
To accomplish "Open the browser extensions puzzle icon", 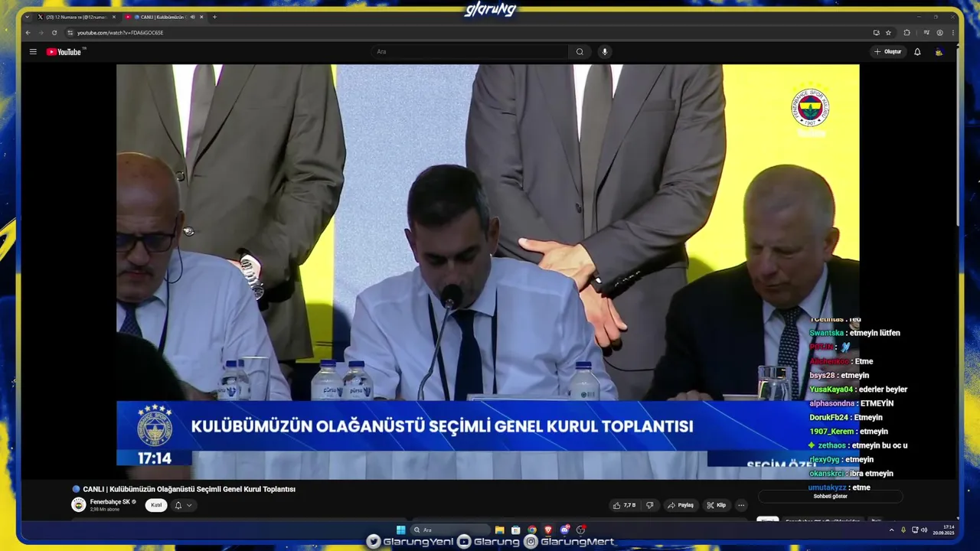I will coord(907,33).
